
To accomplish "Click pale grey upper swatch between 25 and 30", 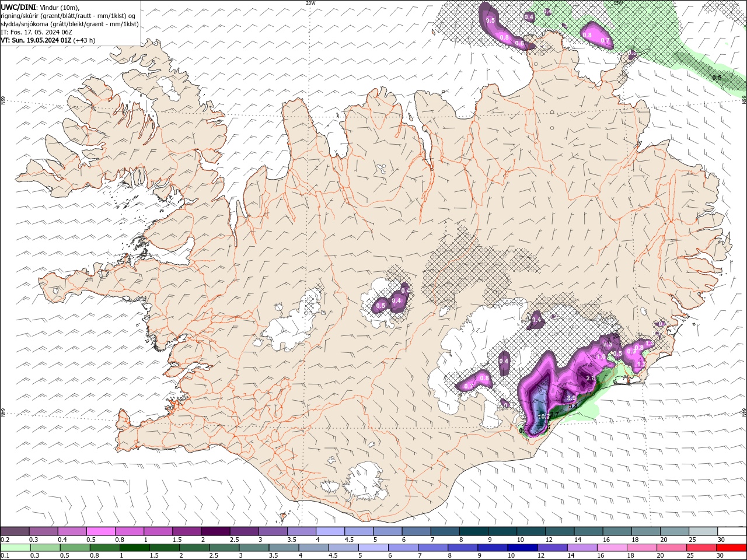I will 704,531.
